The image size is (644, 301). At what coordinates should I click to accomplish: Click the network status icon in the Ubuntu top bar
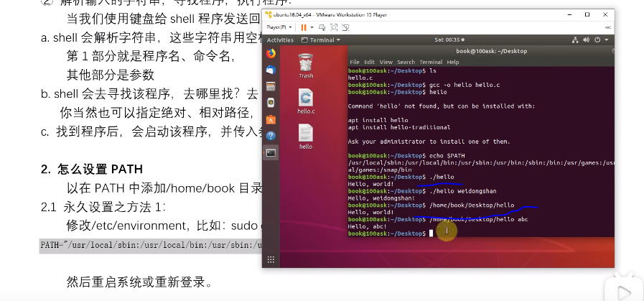coord(575,40)
